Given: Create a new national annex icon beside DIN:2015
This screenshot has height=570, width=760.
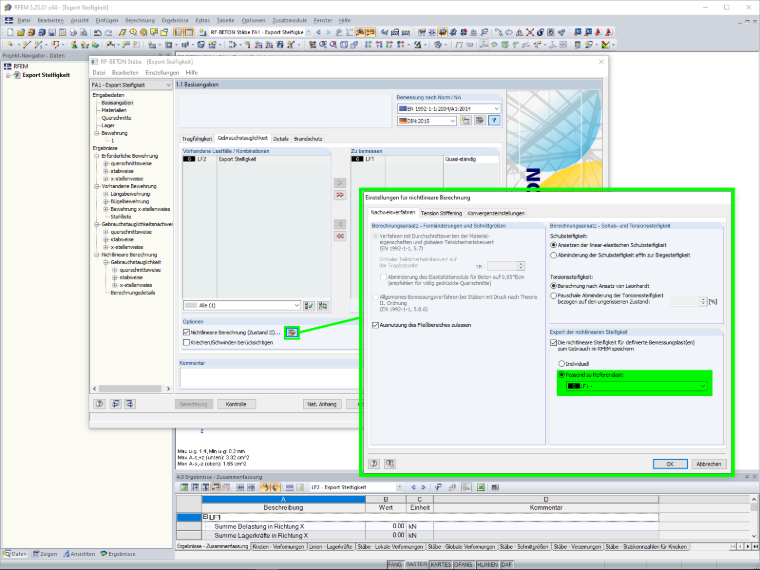Looking at the screenshot, I should point(466,121).
